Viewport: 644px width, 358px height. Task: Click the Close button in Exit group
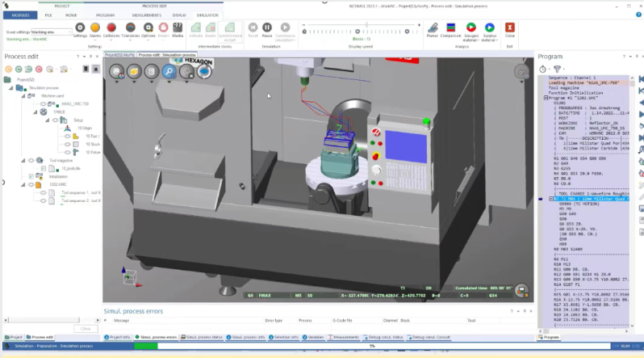509,29
